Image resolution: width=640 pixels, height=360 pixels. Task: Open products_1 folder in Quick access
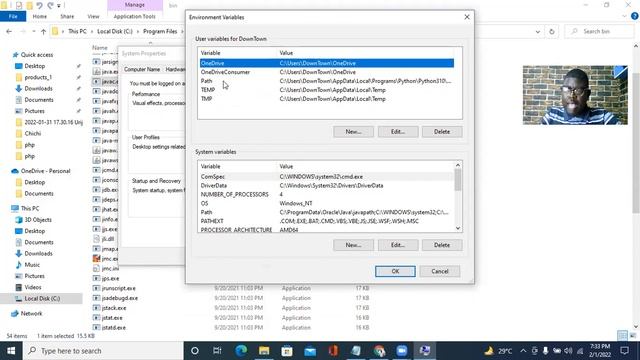pyautogui.click(x=38, y=77)
